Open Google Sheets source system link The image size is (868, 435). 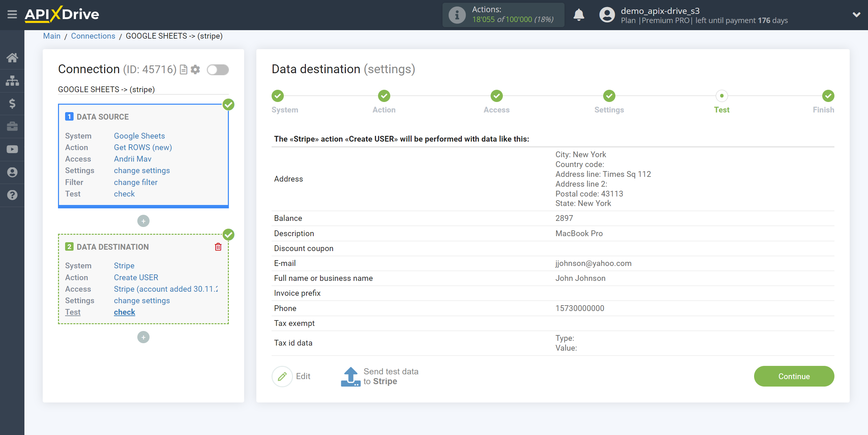pos(139,136)
